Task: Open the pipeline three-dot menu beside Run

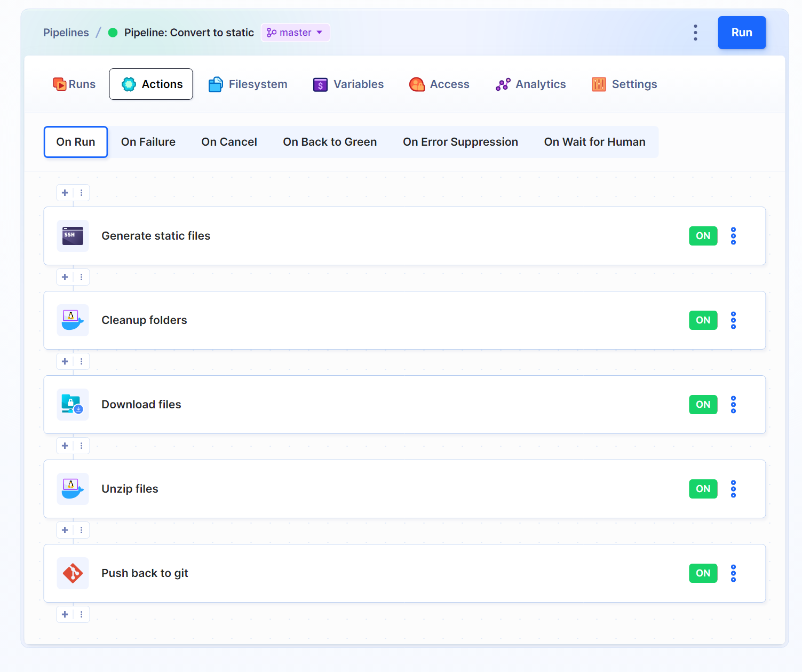Action: point(695,33)
